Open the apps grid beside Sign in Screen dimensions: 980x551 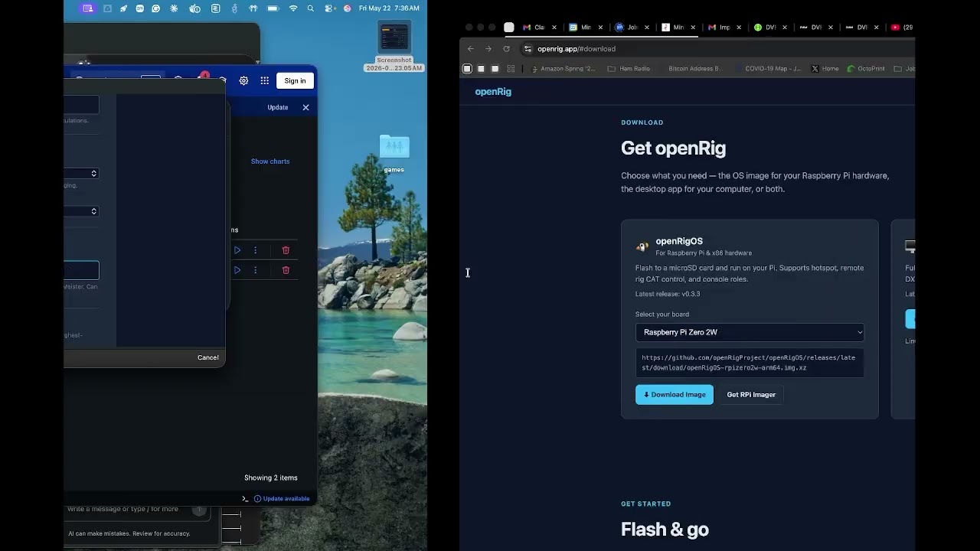coord(264,80)
